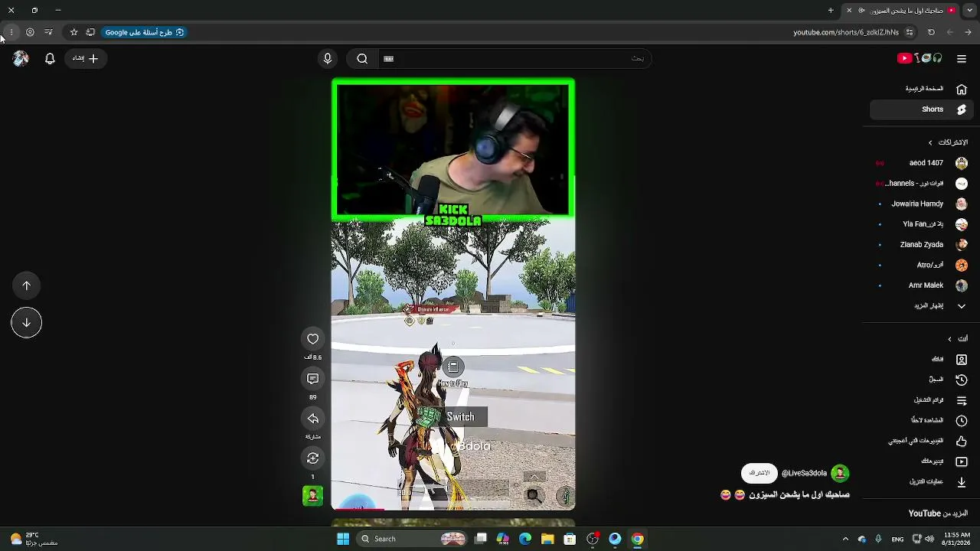Open the Chrome three-dot menu
The image size is (980, 551).
click(x=11, y=32)
